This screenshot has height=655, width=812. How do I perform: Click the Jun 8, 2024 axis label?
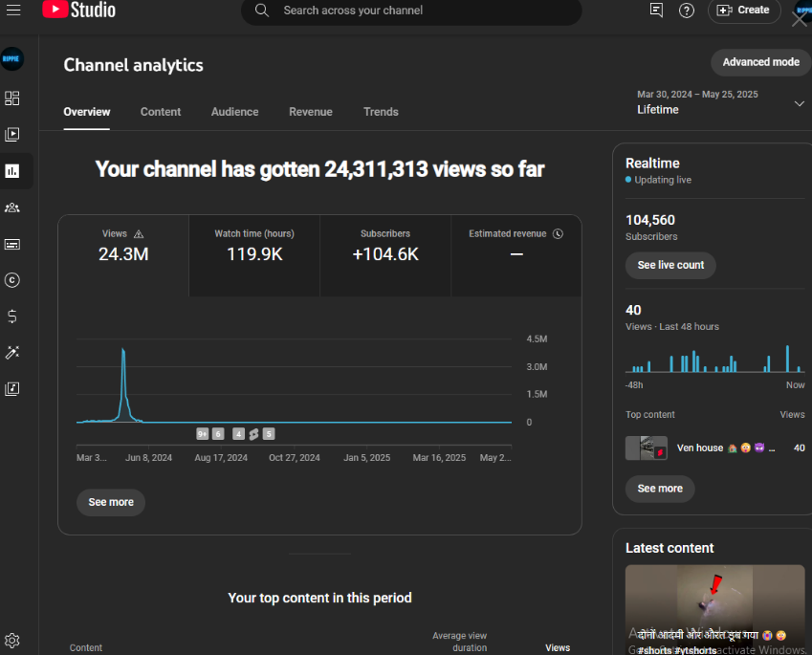click(148, 458)
